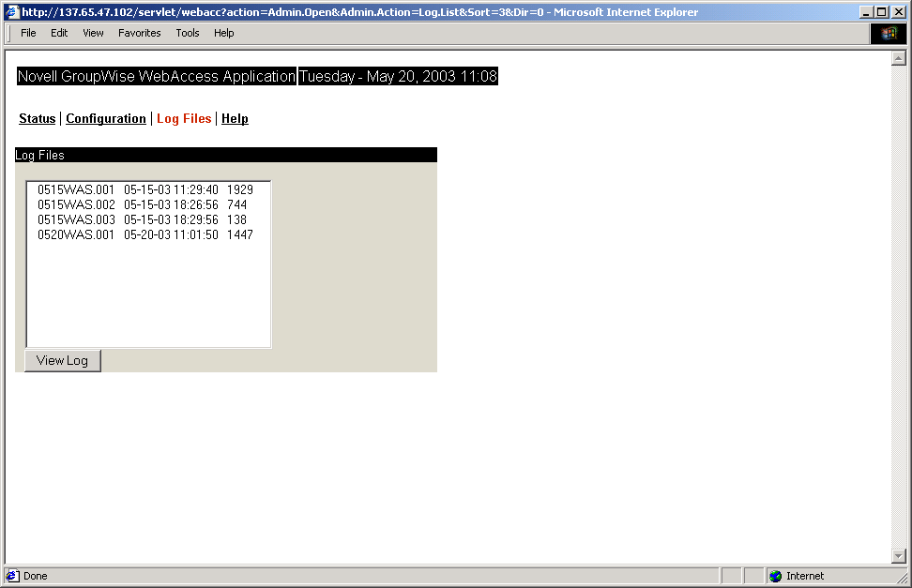Open the Configuration link
Viewport: 912px width, 588px height.
105,118
